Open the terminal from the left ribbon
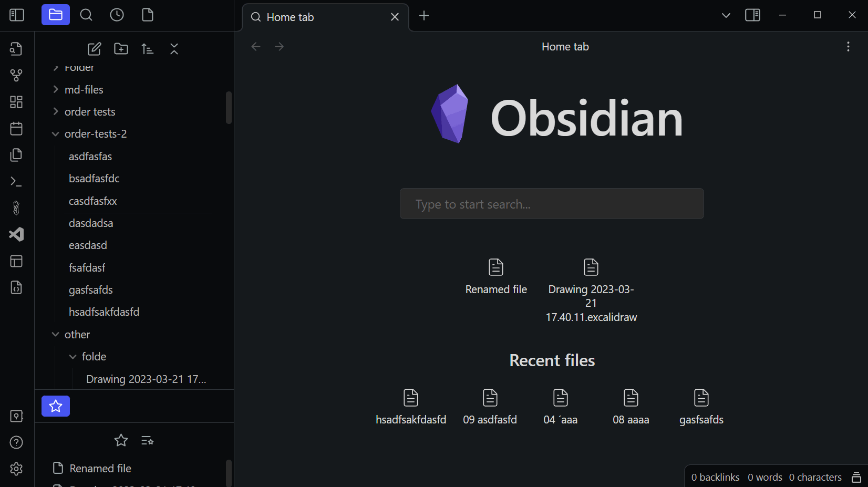 (16, 181)
